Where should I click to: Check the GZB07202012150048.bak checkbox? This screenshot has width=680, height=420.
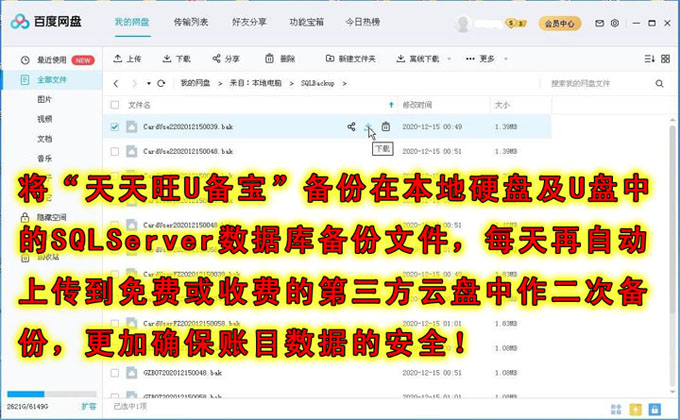point(114,373)
